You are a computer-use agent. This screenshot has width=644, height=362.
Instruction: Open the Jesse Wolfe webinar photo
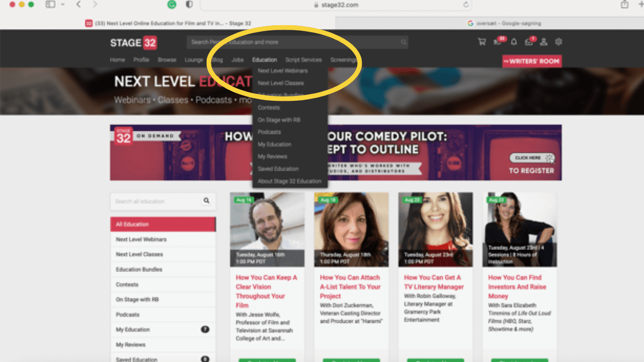(x=267, y=230)
